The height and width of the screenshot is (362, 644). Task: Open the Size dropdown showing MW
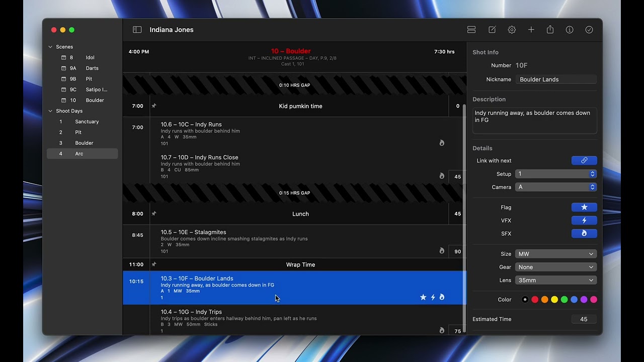[x=556, y=254]
